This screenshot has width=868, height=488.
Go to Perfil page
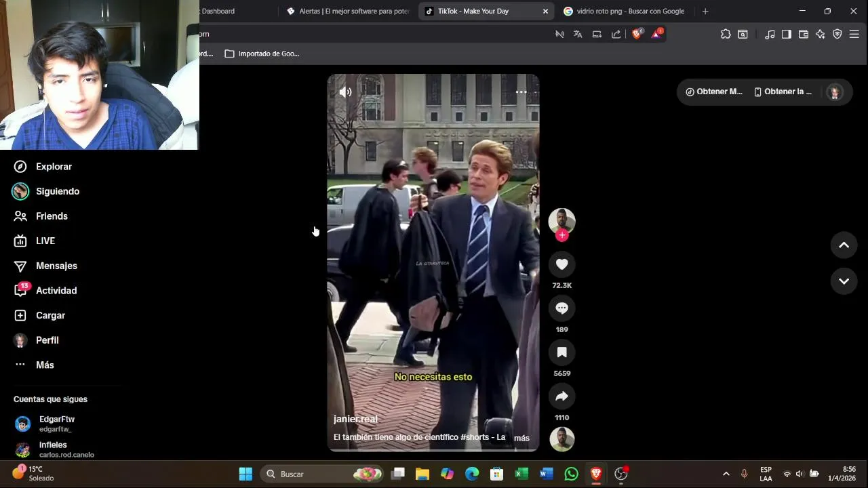[x=36, y=340]
